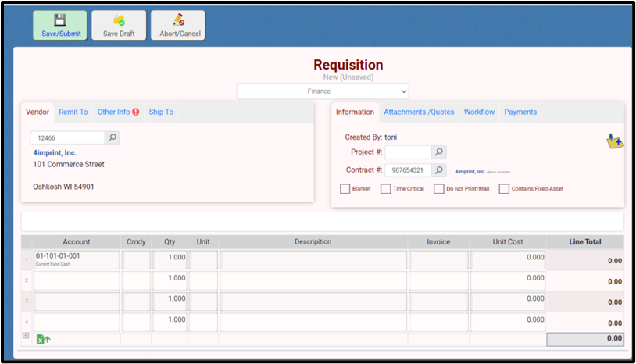This screenshot has height=364, width=636.
Task: Import line items using the Excel upload icon
Action: (x=43, y=339)
